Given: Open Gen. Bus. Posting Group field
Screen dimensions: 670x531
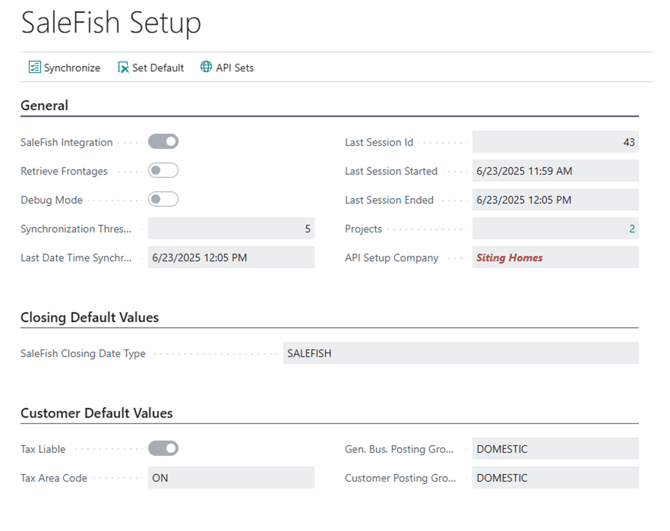Looking at the screenshot, I should click(x=555, y=449).
